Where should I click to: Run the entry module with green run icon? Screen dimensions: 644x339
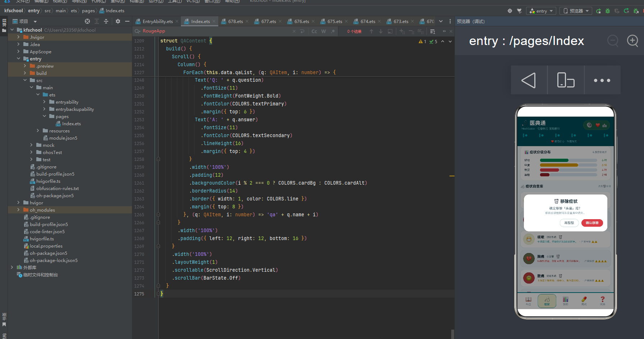[x=598, y=11]
